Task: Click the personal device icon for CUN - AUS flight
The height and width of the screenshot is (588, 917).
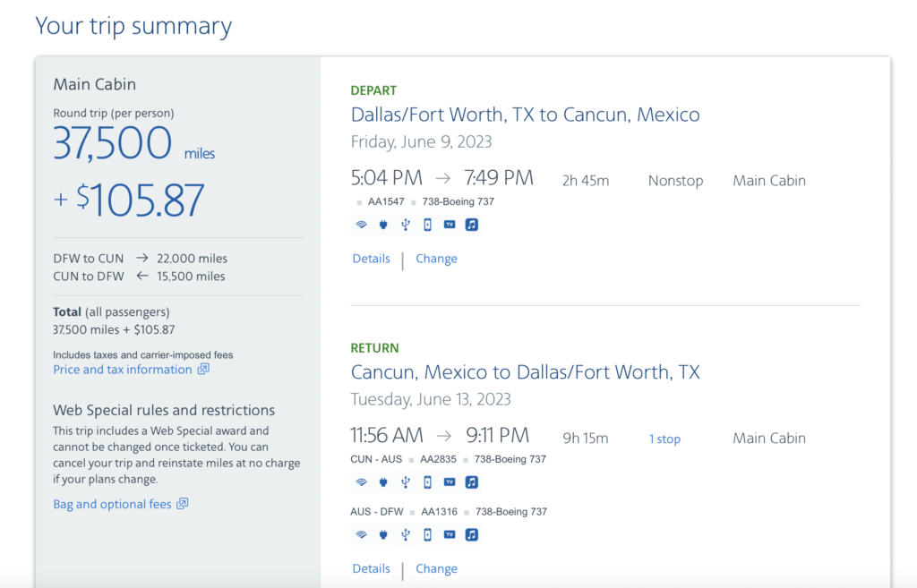Action: click(427, 482)
